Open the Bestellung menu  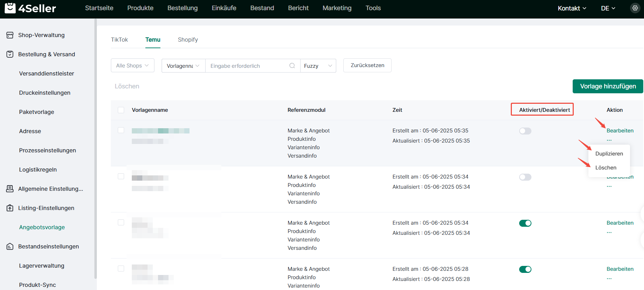click(183, 8)
